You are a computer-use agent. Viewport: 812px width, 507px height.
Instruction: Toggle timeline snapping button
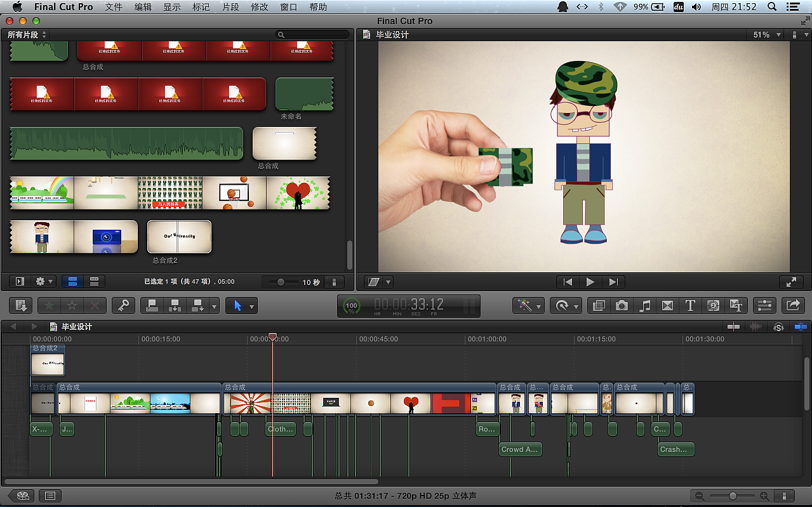tap(800, 327)
